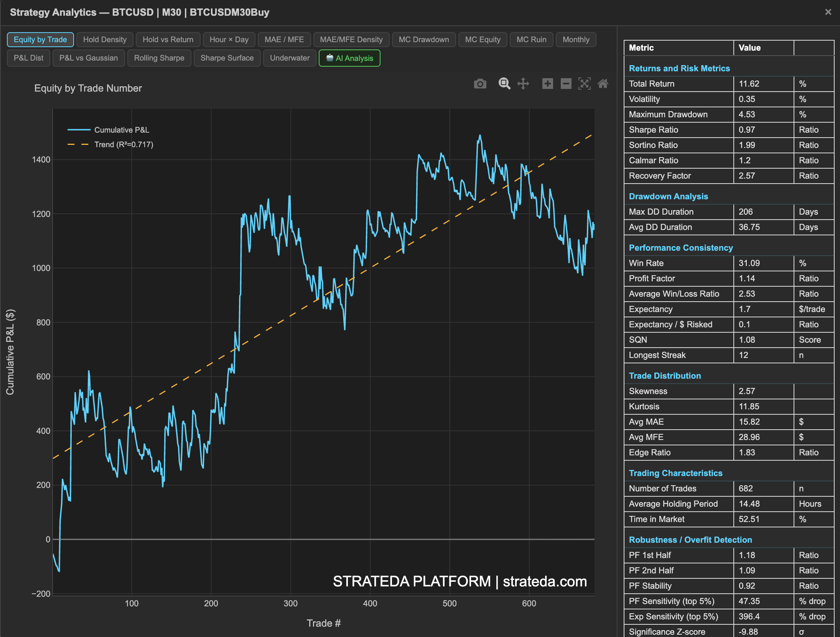Image resolution: width=840 pixels, height=637 pixels.
Task: Switch to the P&L vs Gaussian tab
Action: (89, 58)
